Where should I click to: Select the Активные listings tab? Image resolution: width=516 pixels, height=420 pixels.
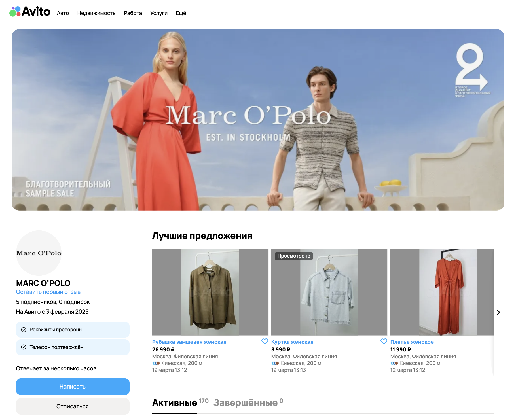tap(175, 403)
